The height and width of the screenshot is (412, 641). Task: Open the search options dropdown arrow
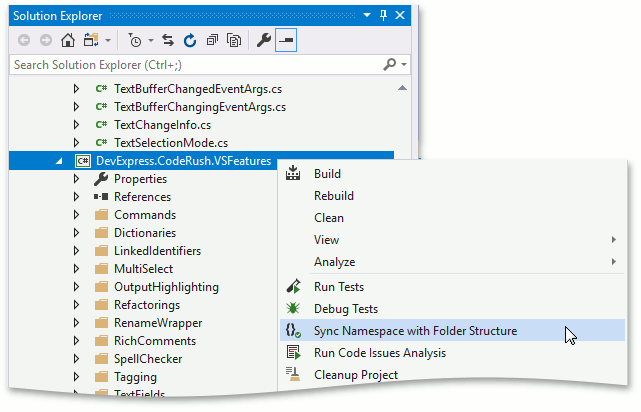(x=404, y=65)
